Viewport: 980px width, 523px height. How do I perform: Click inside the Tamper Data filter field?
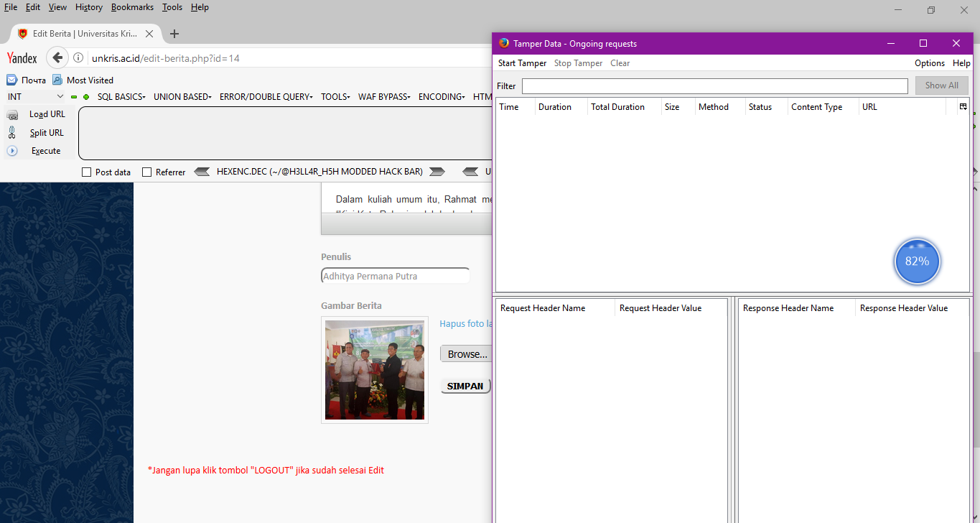pos(714,85)
